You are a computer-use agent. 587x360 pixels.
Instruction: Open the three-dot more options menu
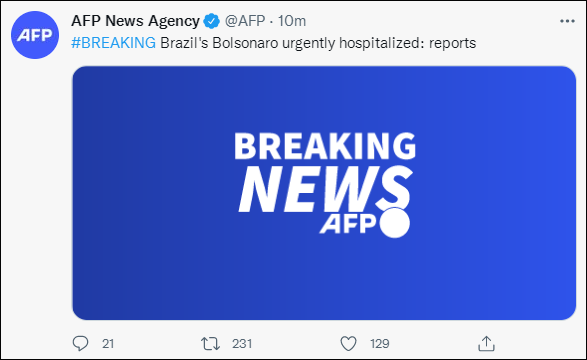coord(567,21)
